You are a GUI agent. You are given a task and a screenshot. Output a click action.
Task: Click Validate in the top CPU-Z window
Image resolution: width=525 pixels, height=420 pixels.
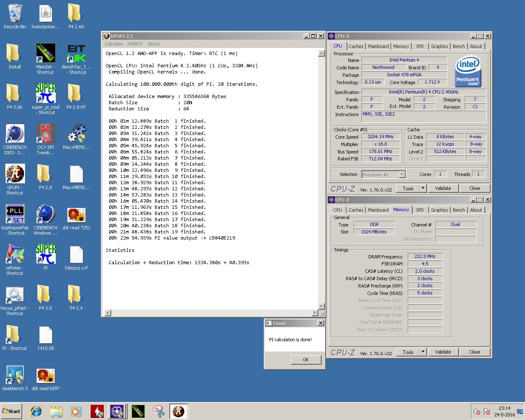(x=443, y=188)
